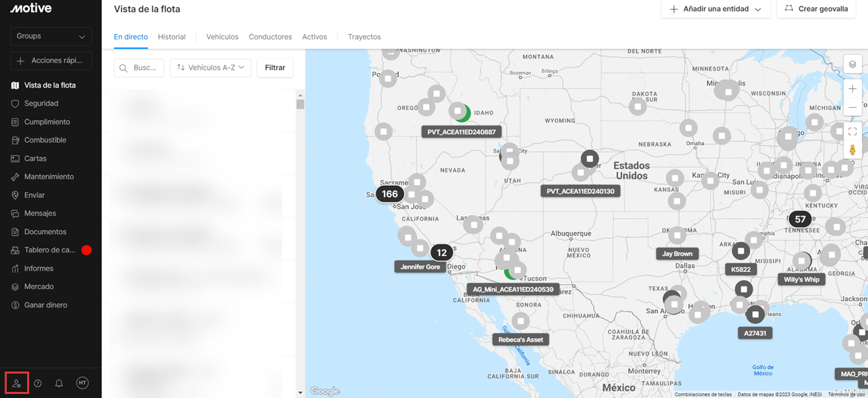Open the Vehículos A-Z sort dropdown
Screen dimensions: 868x398
(211, 68)
